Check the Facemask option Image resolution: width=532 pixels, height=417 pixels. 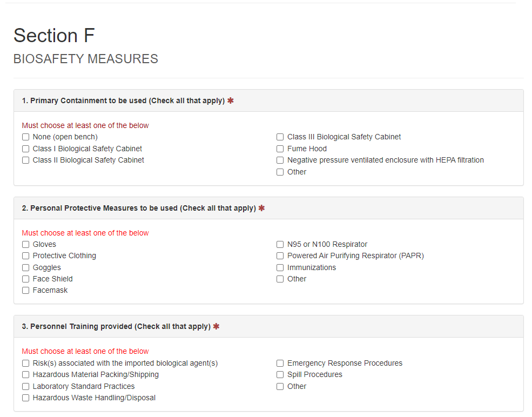pyautogui.click(x=25, y=291)
